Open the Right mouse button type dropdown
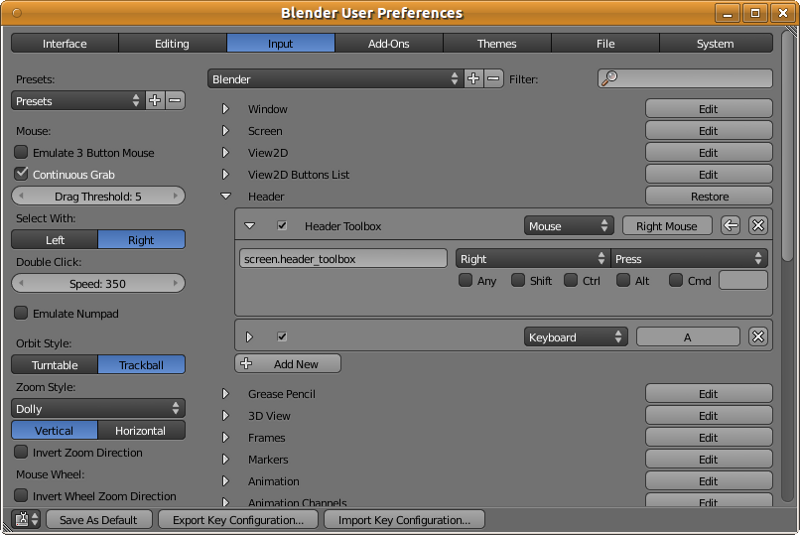This screenshot has height=535, width=800. (x=533, y=259)
